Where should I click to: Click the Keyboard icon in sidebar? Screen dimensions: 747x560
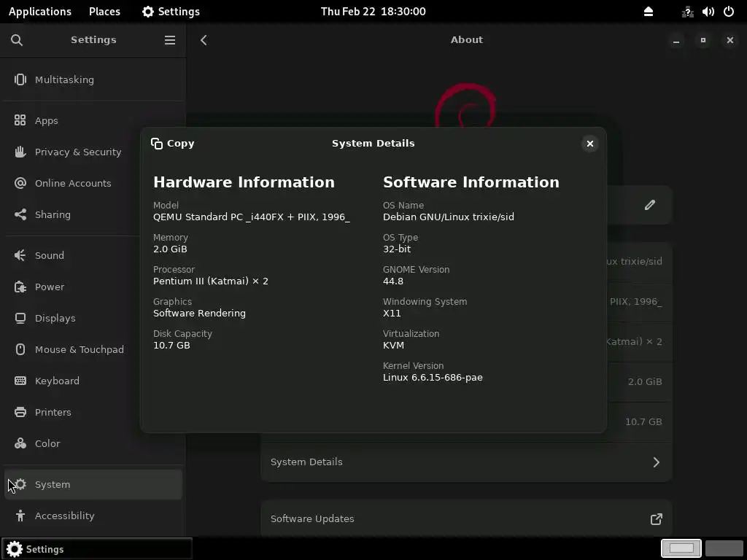click(x=20, y=381)
